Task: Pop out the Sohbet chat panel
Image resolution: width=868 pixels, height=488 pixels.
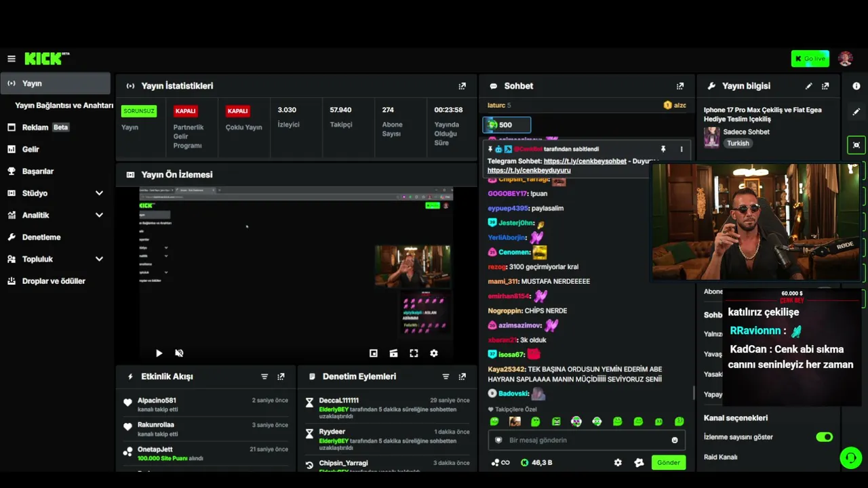Action: (x=680, y=86)
